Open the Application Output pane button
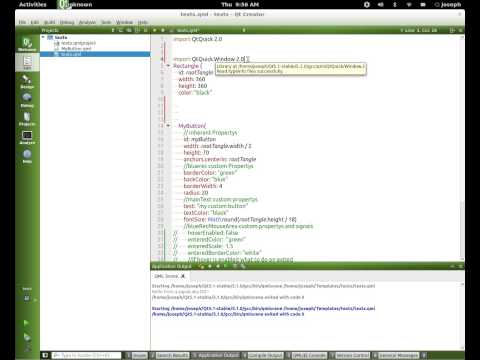480x360 pixels. point(216,355)
